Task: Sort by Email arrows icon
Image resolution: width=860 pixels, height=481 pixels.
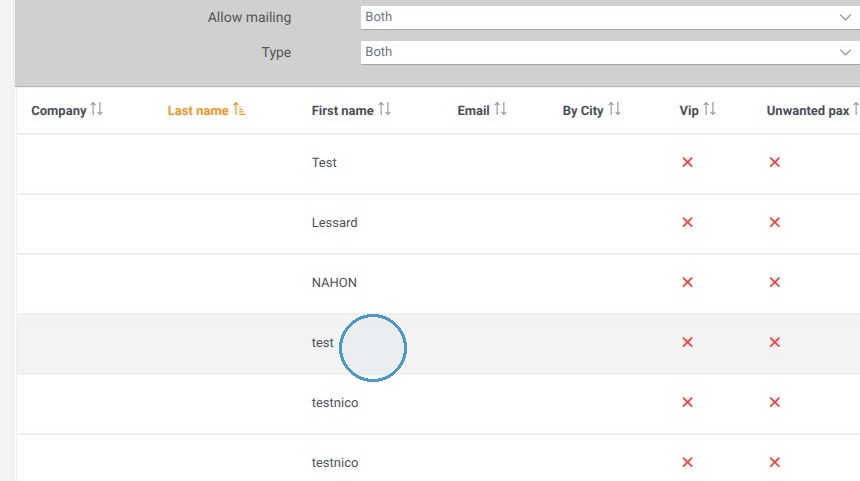Action: [500, 109]
